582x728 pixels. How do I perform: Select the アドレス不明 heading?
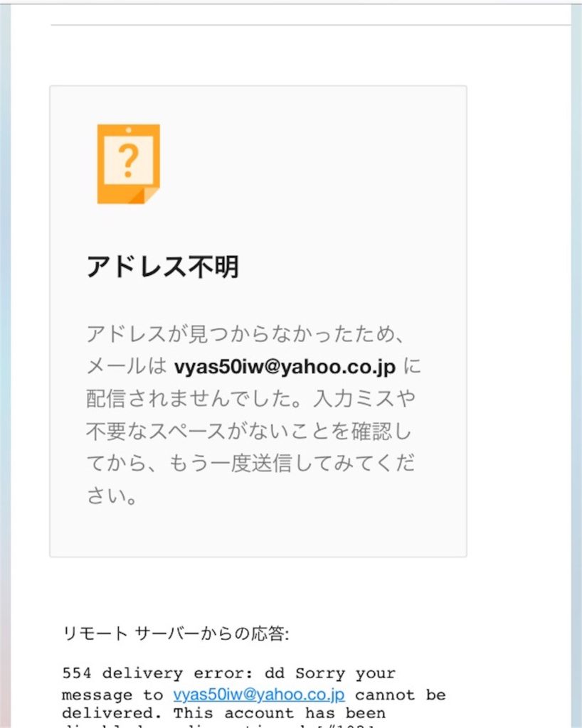[x=162, y=267]
